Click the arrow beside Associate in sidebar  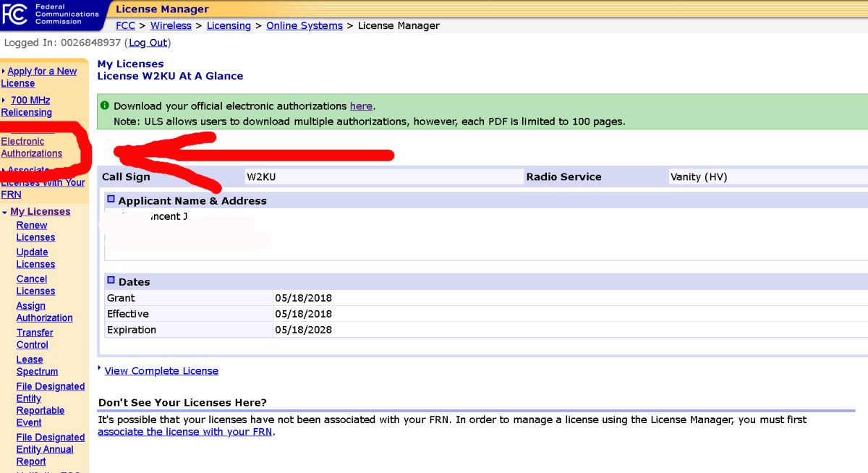4,169
